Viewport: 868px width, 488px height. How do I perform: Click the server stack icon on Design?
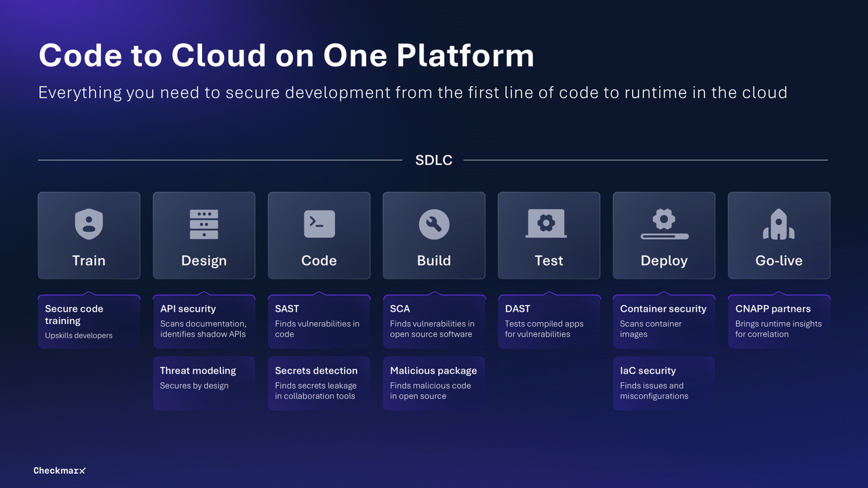pyautogui.click(x=204, y=224)
